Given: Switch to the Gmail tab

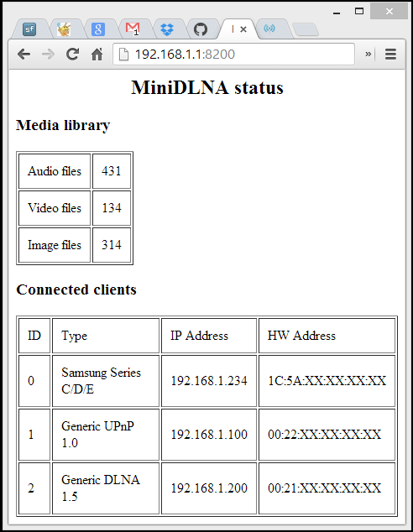Looking at the screenshot, I should (x=133, y=29).
